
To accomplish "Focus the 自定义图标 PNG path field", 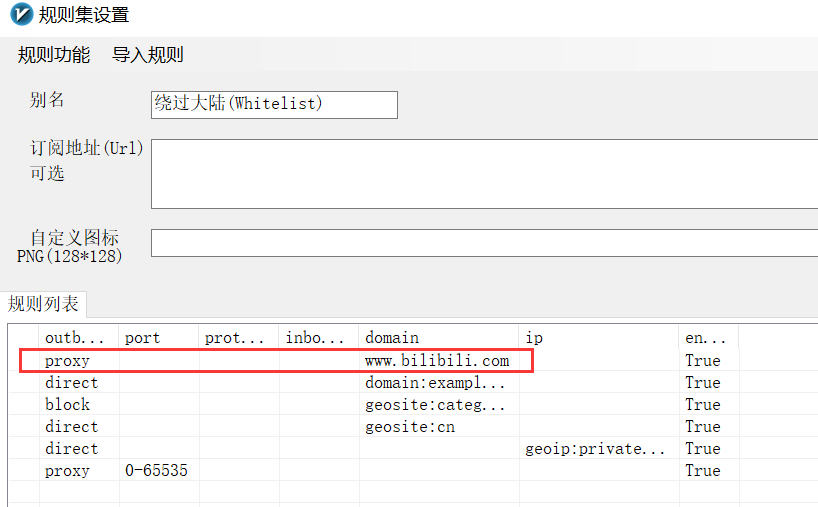I will click(485, 243).
